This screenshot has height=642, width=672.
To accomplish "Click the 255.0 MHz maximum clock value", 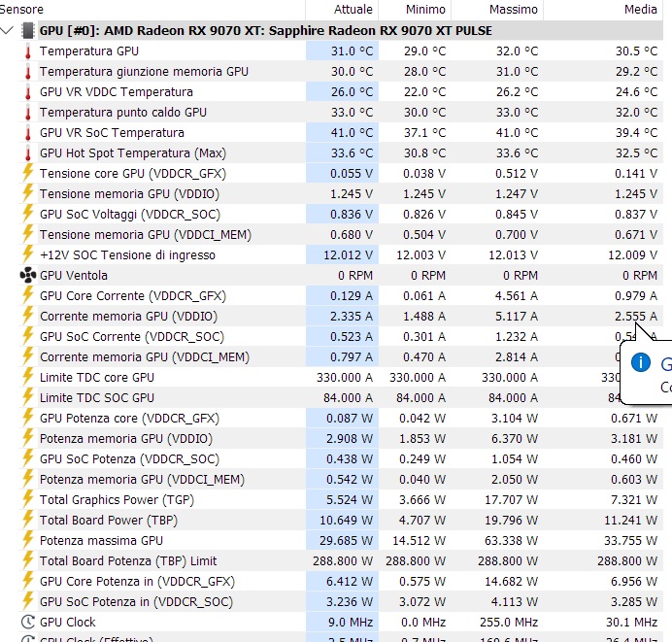I will 510,622.
